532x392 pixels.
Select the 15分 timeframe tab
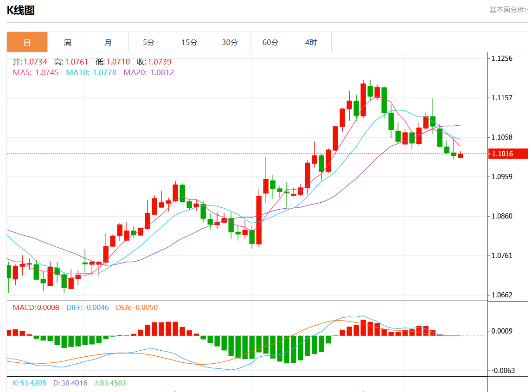point(189,42)
